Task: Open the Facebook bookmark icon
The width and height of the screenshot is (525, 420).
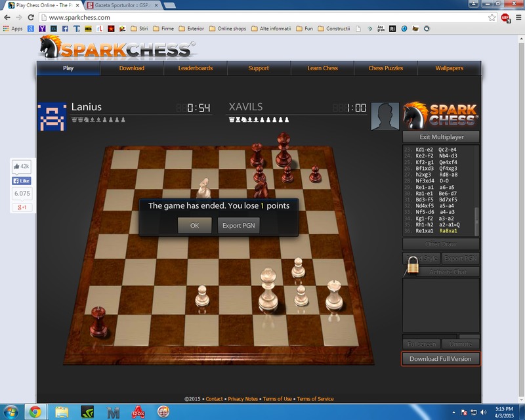Action: (65, 29)
